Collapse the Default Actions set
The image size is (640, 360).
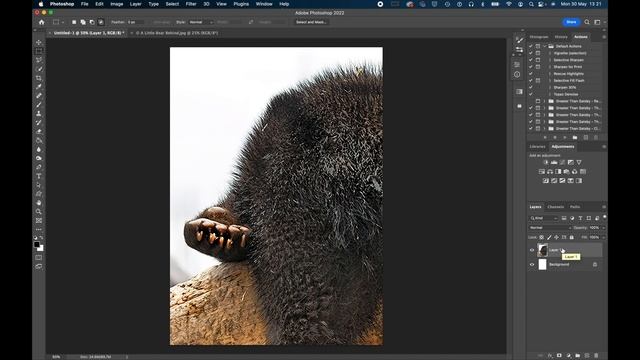coord(545,46)
